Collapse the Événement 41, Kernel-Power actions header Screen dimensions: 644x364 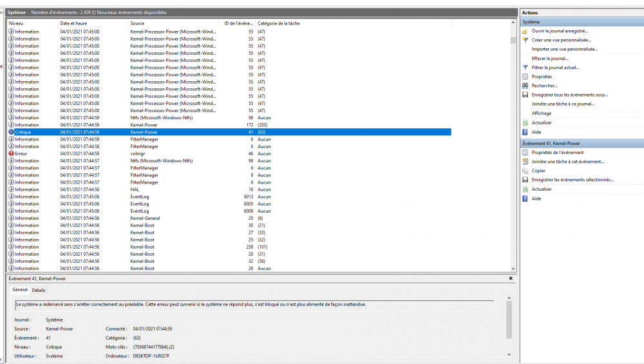click(x=582, y=144)
